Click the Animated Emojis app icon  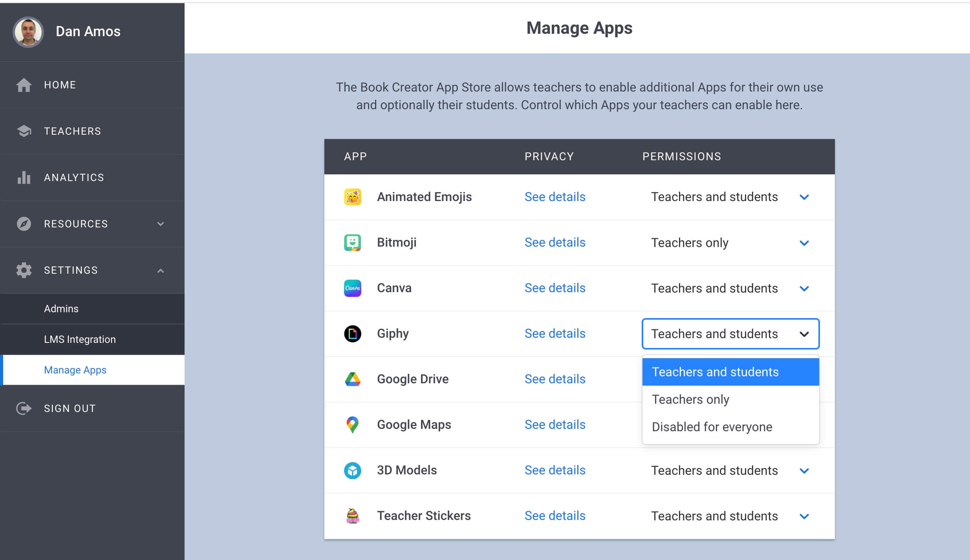point(353,197)
